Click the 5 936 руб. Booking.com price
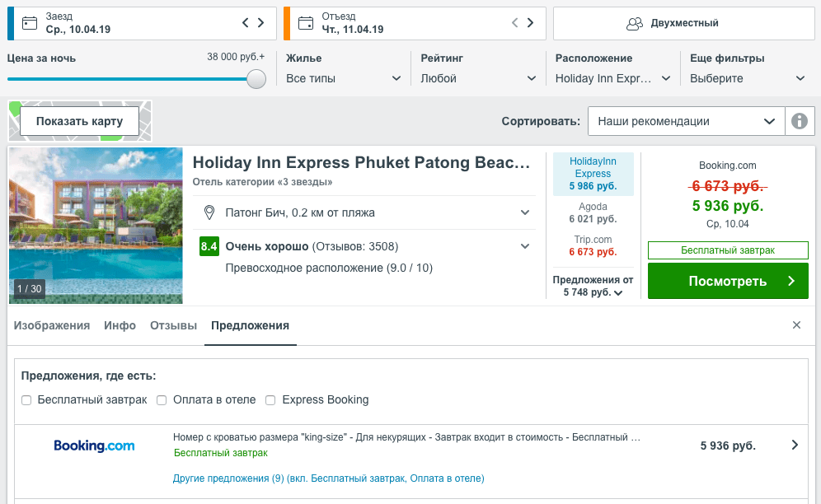821x504 pixels. point(728,206)
